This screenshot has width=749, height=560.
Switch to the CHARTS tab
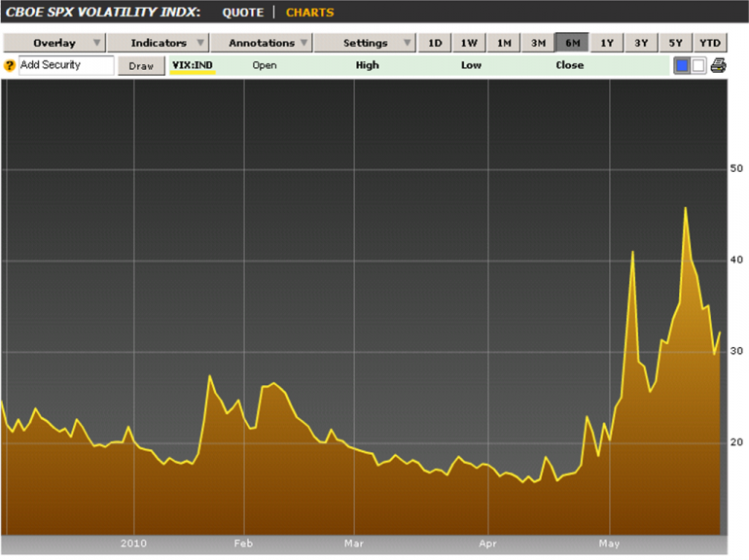pos(309,13)
